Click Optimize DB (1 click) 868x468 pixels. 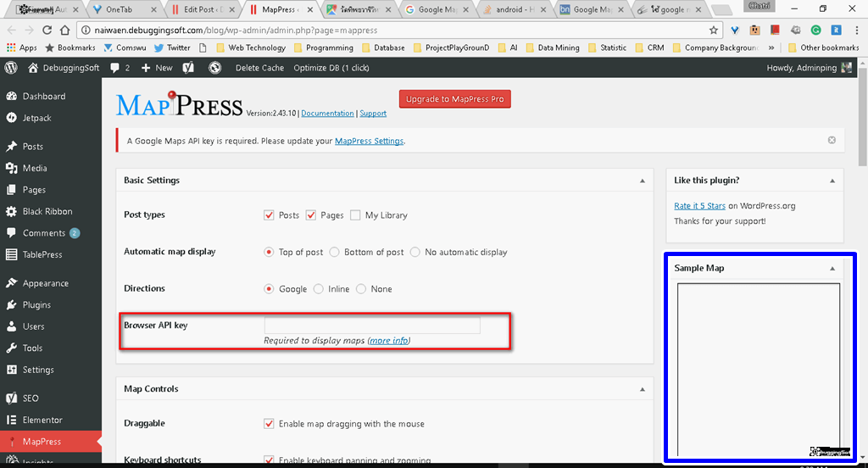pos(331,68)
